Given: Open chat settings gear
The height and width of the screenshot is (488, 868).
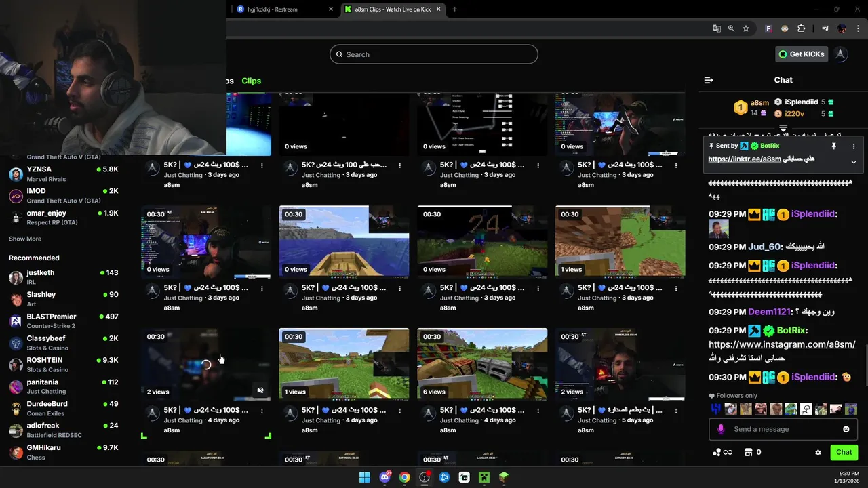Looking at the screenshot, I should pyautogui.click(x=818, y=453).
